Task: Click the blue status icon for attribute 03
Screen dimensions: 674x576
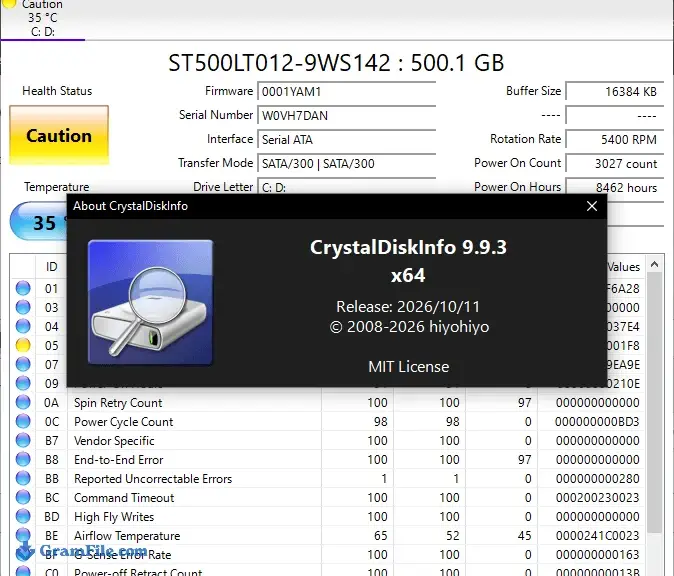Action: coord(23,307)
